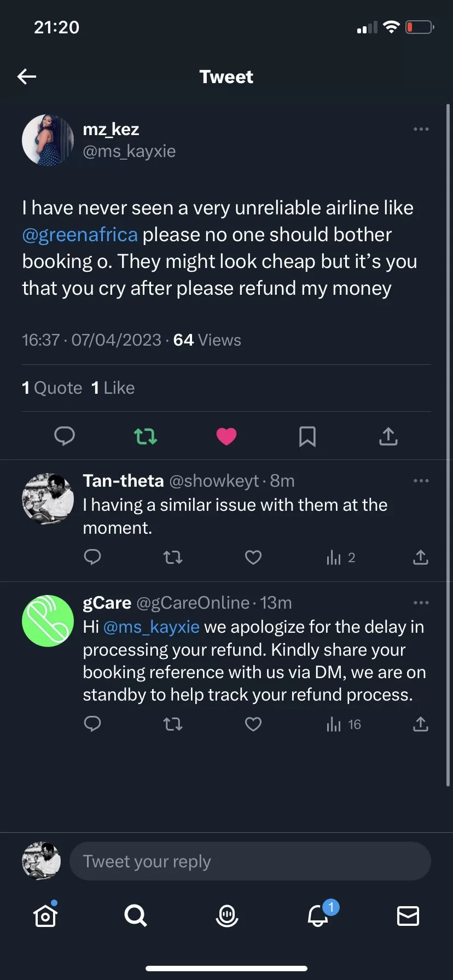Open the Search tab icon
Image resolution: width=453 pixels, height=980 pixels.
pos(135,915)
